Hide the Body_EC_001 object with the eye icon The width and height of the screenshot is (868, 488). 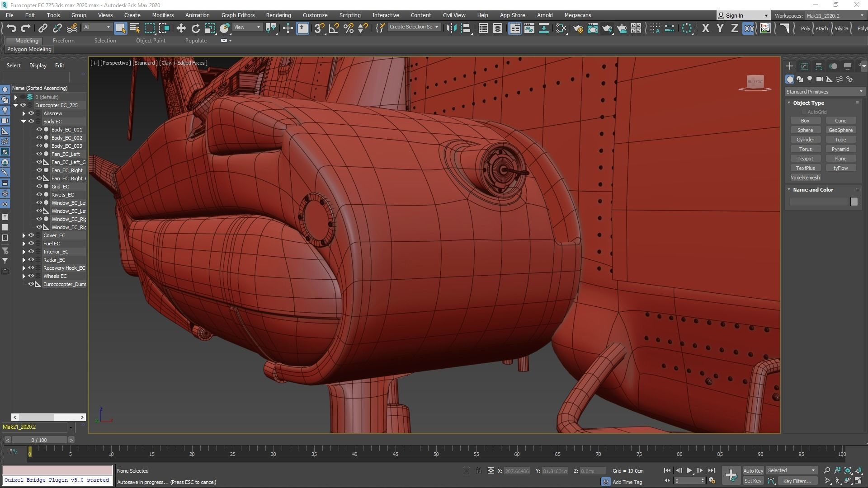(x=39, y=130)
